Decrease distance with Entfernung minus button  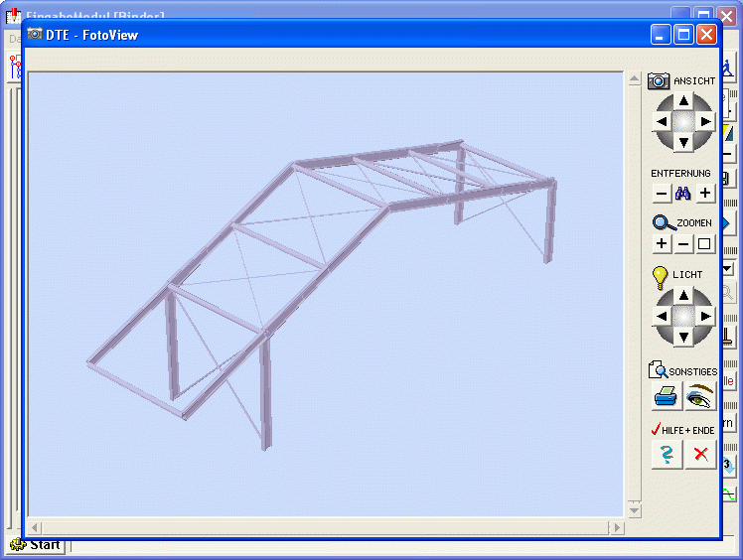pyautogui.click(x=661, y=195)
